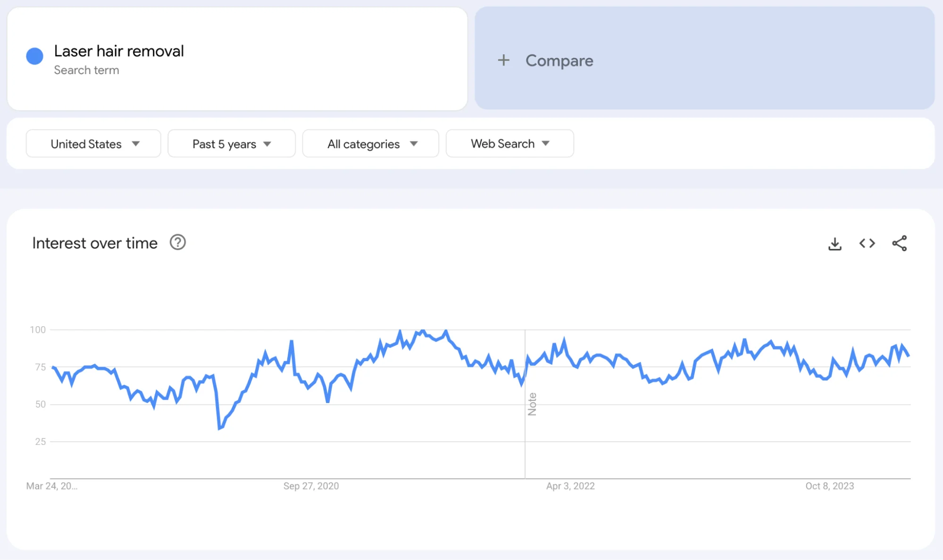Toggle the All categories filter setting
Viewport: 943px width, 560px height.
(x=370, y=143)
